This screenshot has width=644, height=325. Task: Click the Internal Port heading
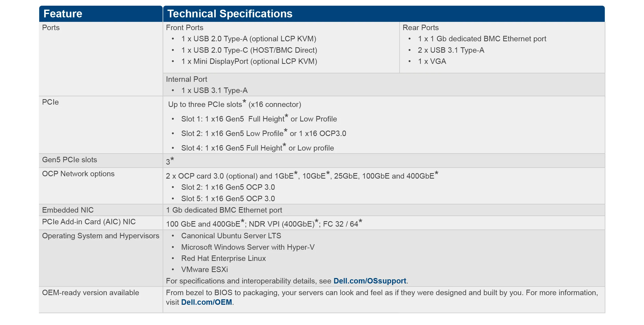[186, 79]
